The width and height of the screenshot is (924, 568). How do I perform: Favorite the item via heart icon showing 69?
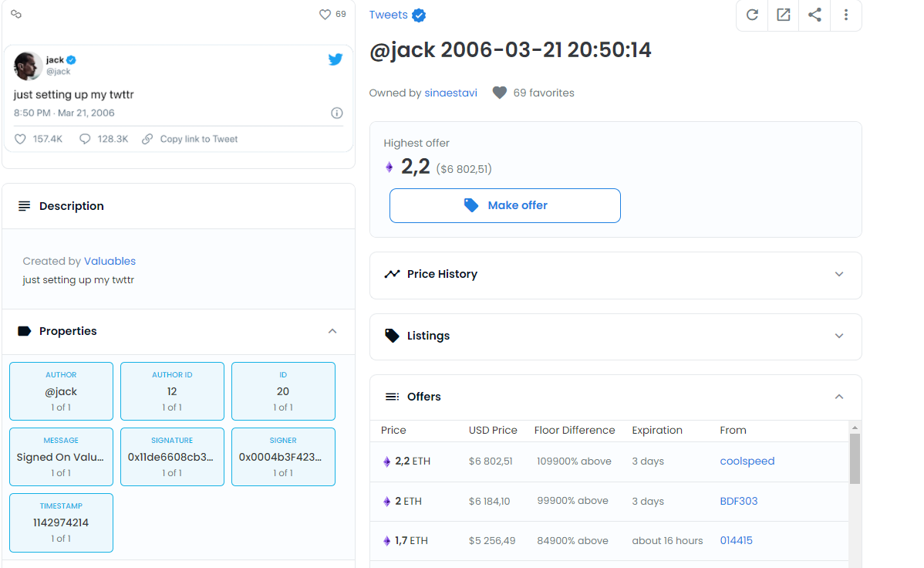[x=325, y=14]
